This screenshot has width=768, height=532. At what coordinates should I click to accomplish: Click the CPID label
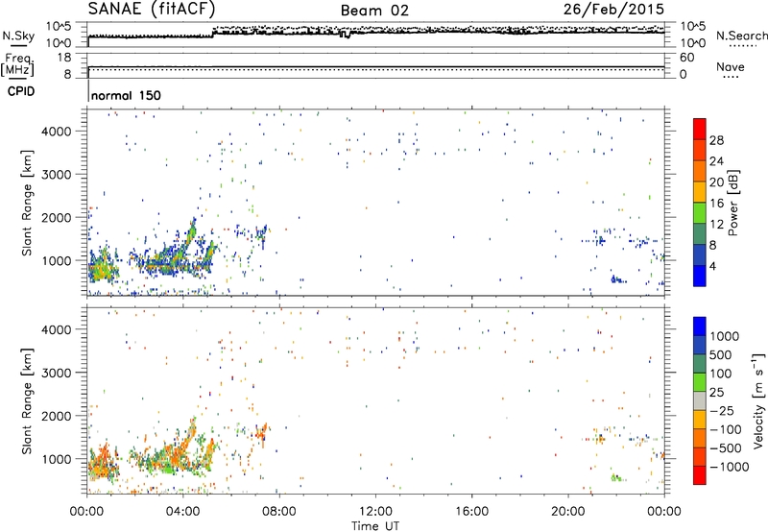point(21,91)
